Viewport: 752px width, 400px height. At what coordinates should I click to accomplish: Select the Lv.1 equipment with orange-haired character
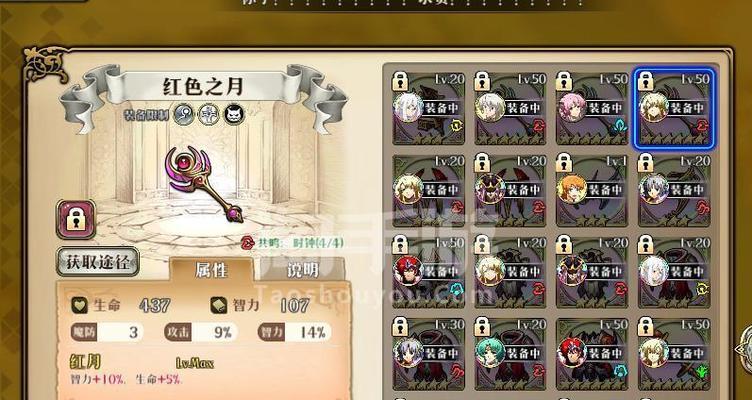pos(592,189)
